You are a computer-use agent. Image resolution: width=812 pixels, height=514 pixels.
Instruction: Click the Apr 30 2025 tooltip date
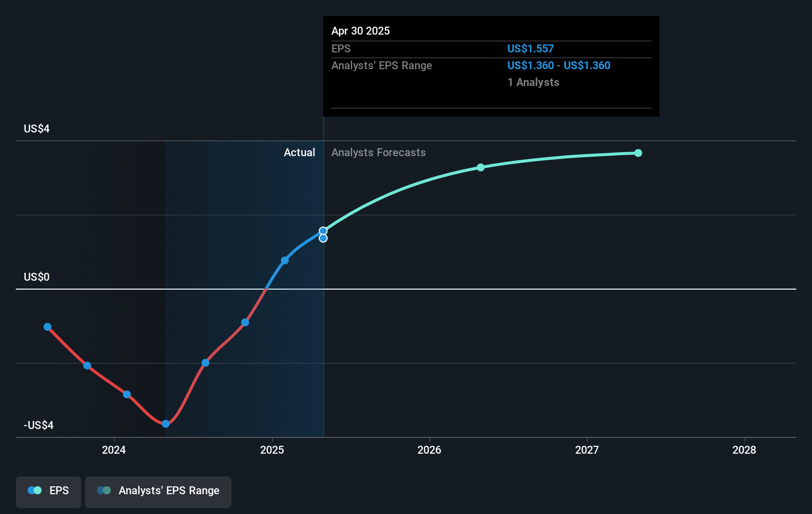pyautogui.click(x=361, y=31)
